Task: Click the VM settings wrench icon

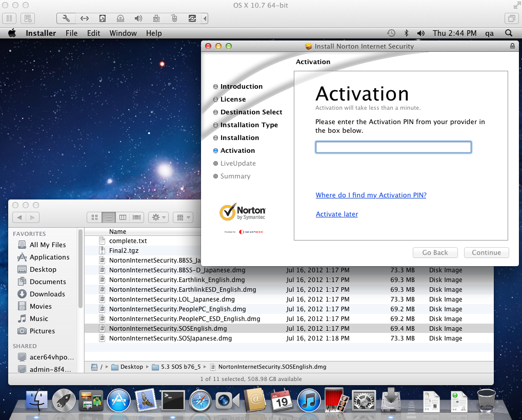Action: coord(66,18)
